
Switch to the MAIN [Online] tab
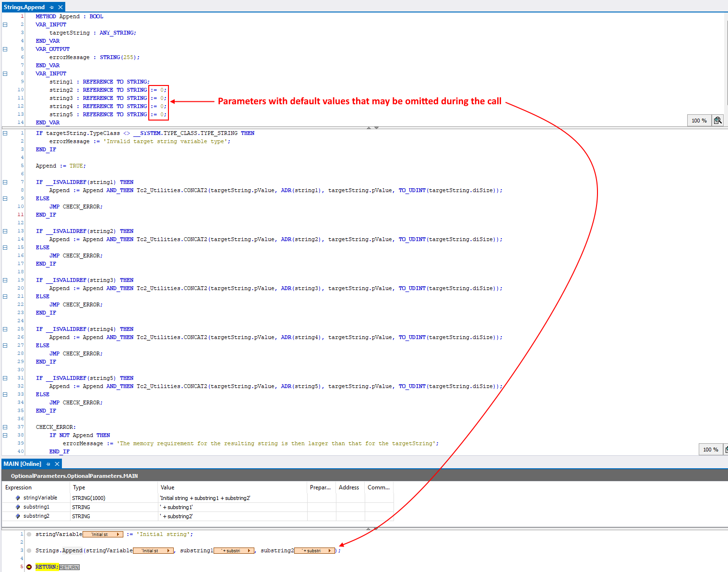click(x=23, y=464)
